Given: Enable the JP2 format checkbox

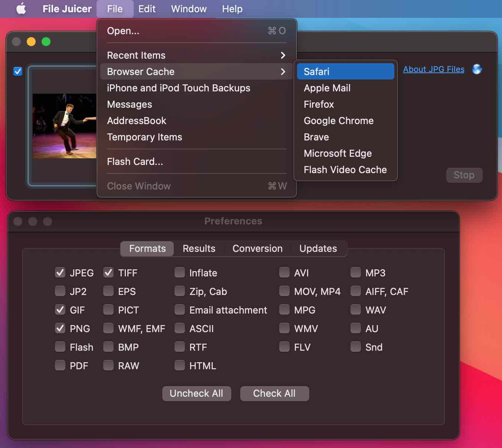Looking at the screenshot, I should 60,291.
